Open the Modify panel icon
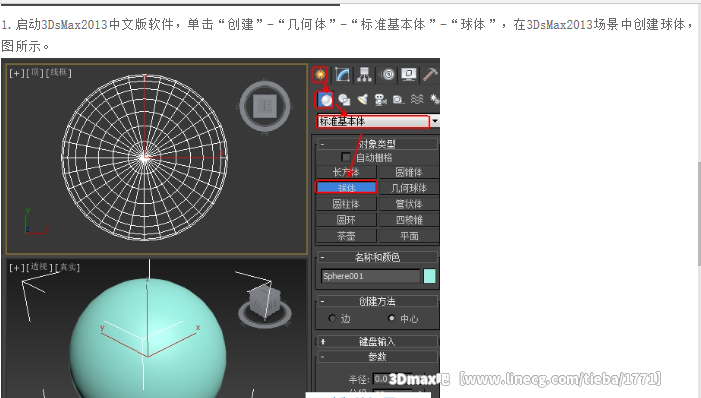Viewport: 701px width, 398px height. (x=342, y=74)
